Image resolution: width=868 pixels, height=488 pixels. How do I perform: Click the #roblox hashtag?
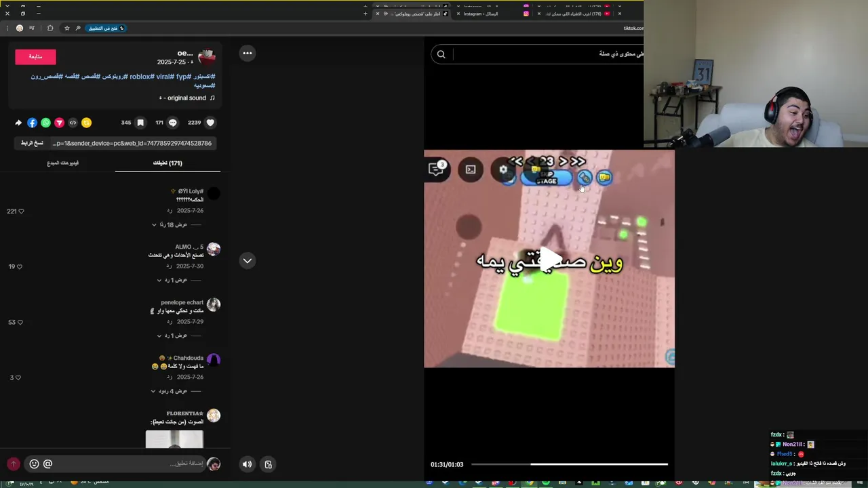click(x=141, y=77)
